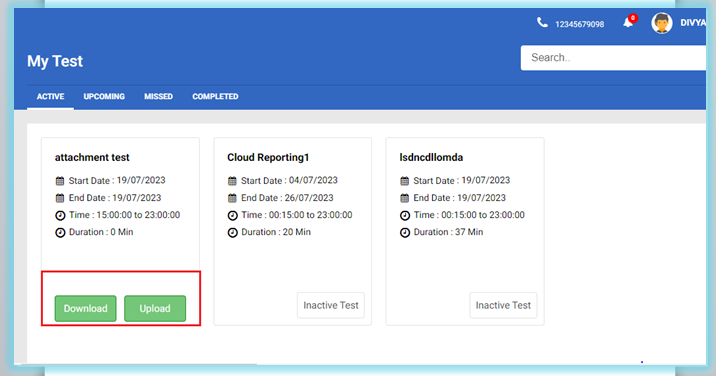The width and height of the screenshot is (716, 376).
Task: Click calendar icon beside attachment test End Date
Action: (60, 198)
